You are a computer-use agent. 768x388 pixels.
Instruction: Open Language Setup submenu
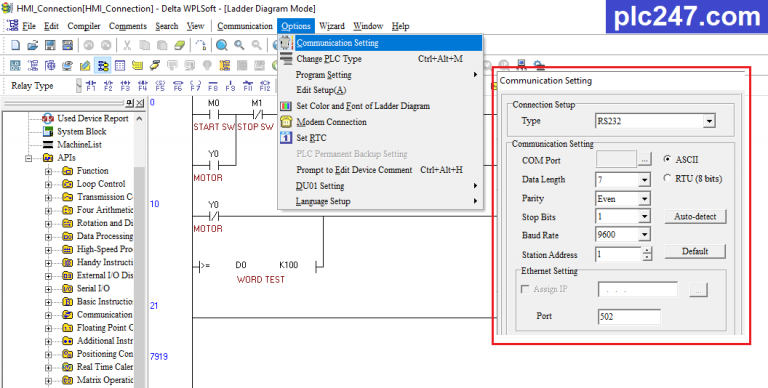click(x=380, y=201)
